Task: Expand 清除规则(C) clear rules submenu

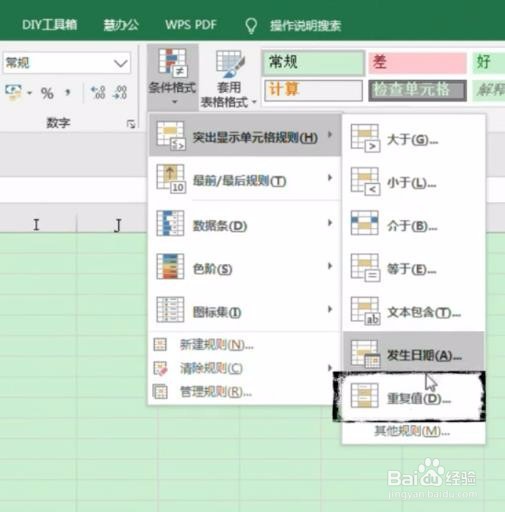Action: (245, 368)
